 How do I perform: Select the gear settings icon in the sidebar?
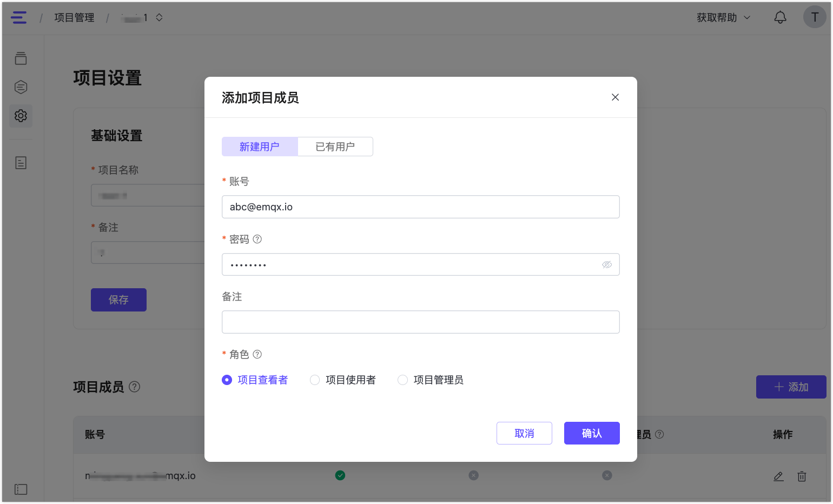pos(21,115)
